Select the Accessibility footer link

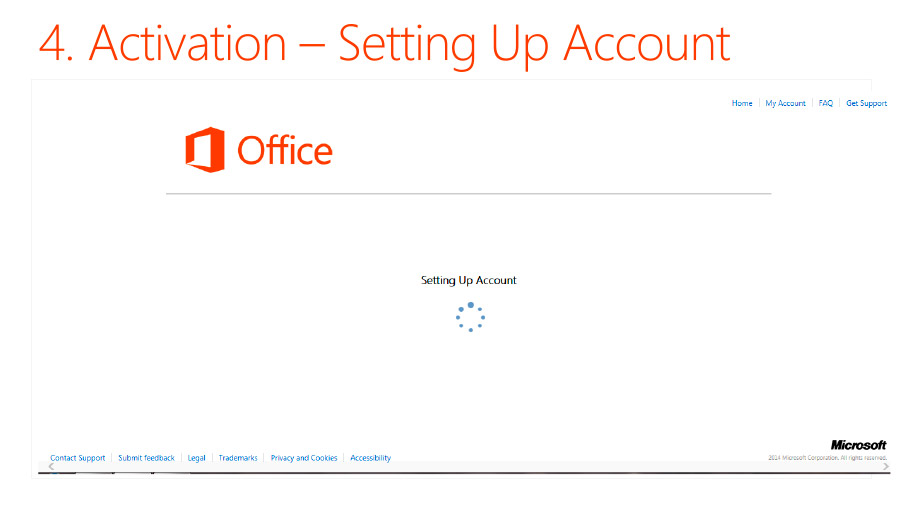tap(370, 458)
